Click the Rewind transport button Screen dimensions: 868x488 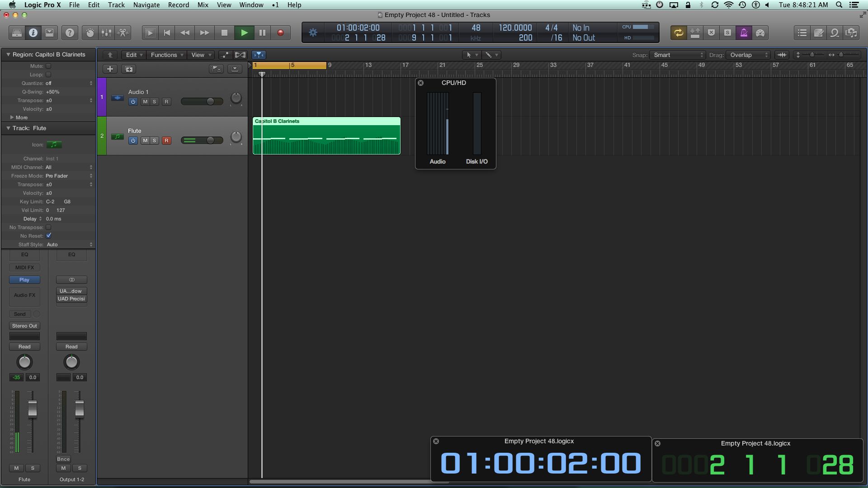coord(185,33)
